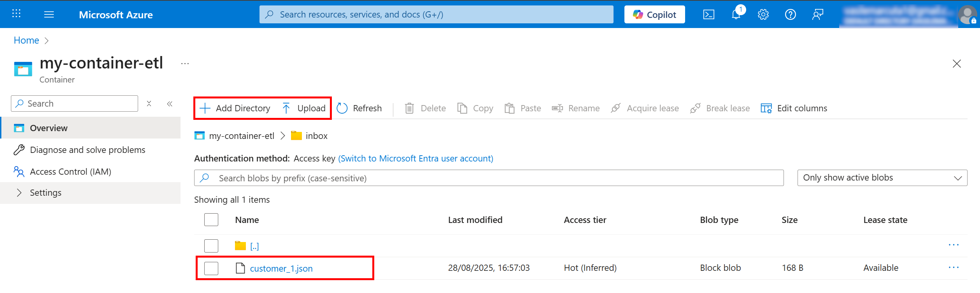Go to Home breadcrumb
Image resolution: width=980 pixels, height=293 pixels.
(26, 40)
